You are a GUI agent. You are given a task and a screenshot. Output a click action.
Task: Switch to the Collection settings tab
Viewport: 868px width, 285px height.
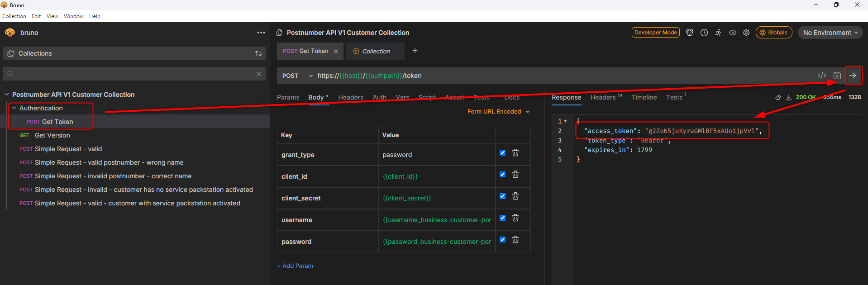(375, 51)
